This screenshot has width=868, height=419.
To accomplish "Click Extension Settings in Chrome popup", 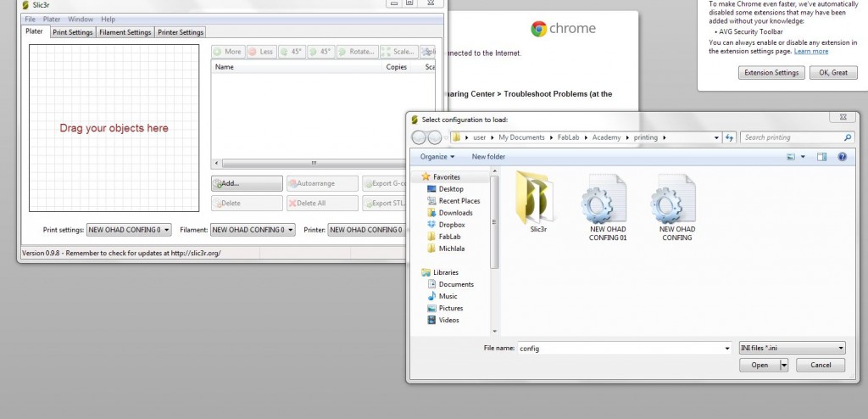I will click(771, 73).
